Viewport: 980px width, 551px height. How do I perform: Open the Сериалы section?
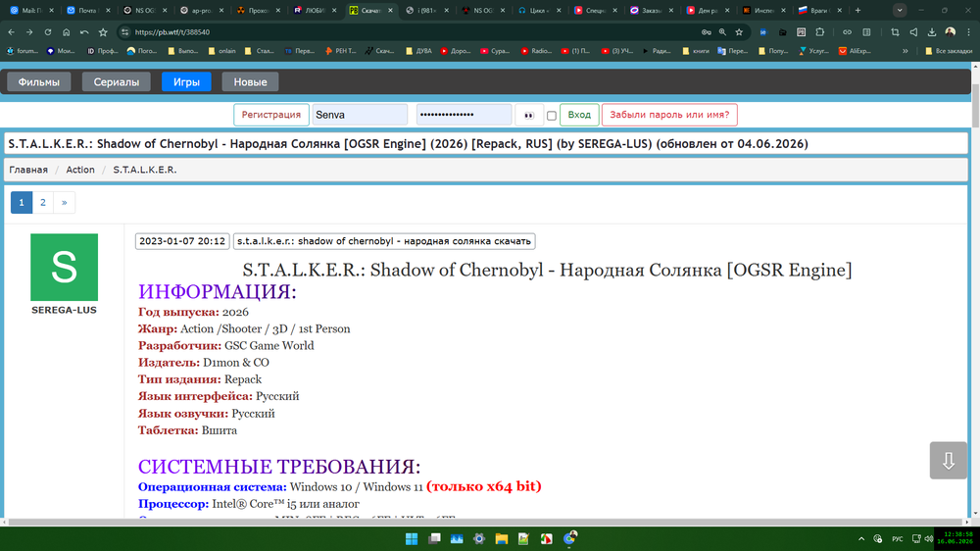[x=117, y=82]
